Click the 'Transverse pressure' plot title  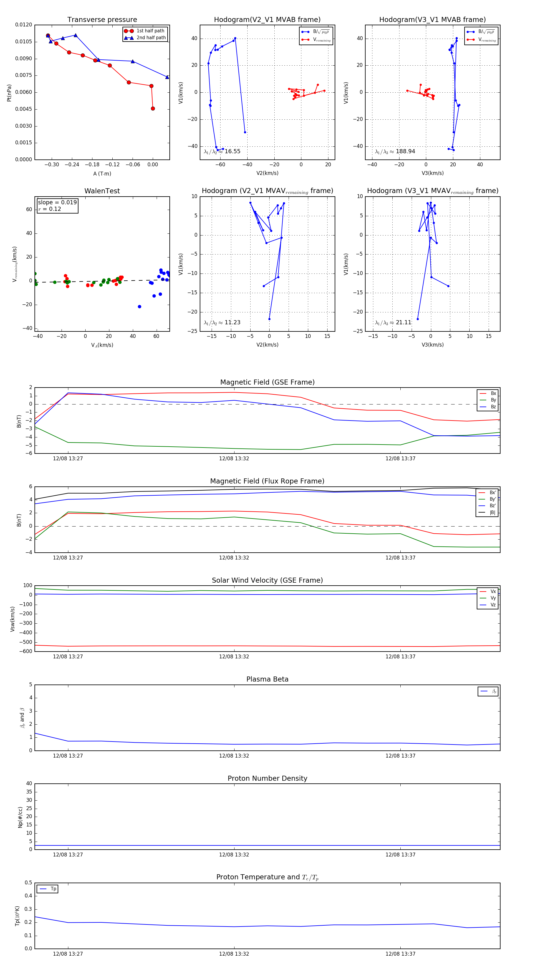click(x=102, y=20)
